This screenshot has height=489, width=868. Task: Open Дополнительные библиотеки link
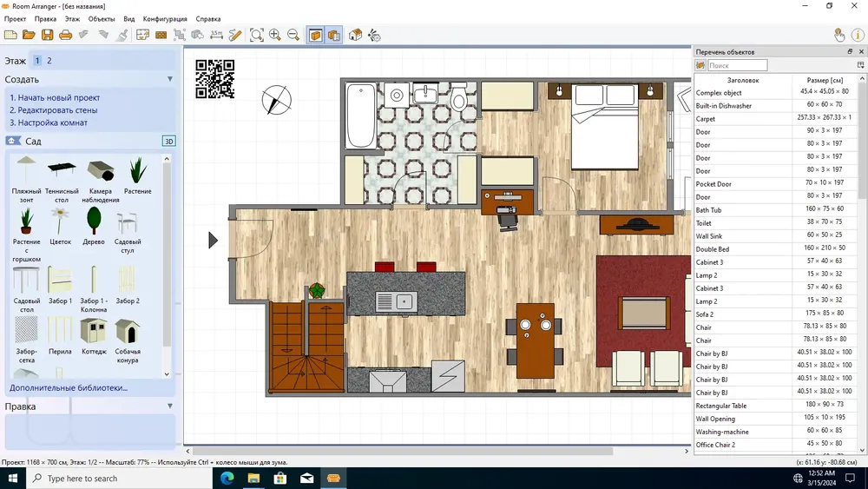[x=68, y=387]
